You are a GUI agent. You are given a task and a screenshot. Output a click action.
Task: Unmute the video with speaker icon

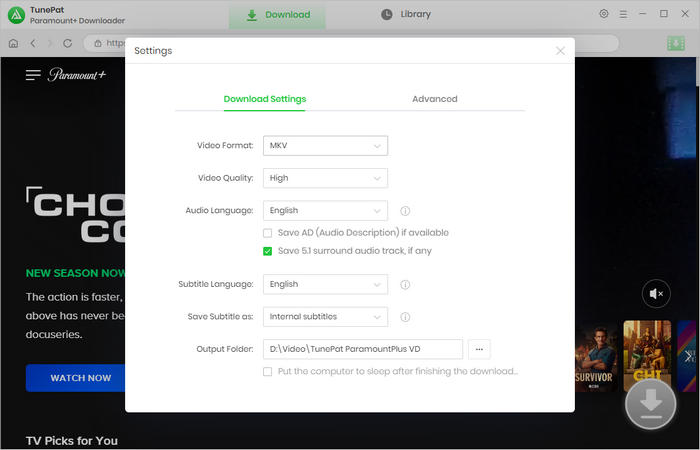pos(656,293)
